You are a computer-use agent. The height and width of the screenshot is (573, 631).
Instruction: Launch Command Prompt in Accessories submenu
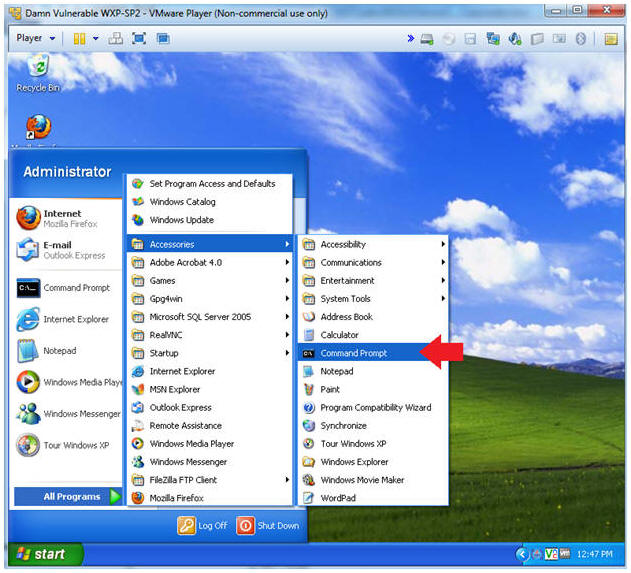(x=373, y=353)
